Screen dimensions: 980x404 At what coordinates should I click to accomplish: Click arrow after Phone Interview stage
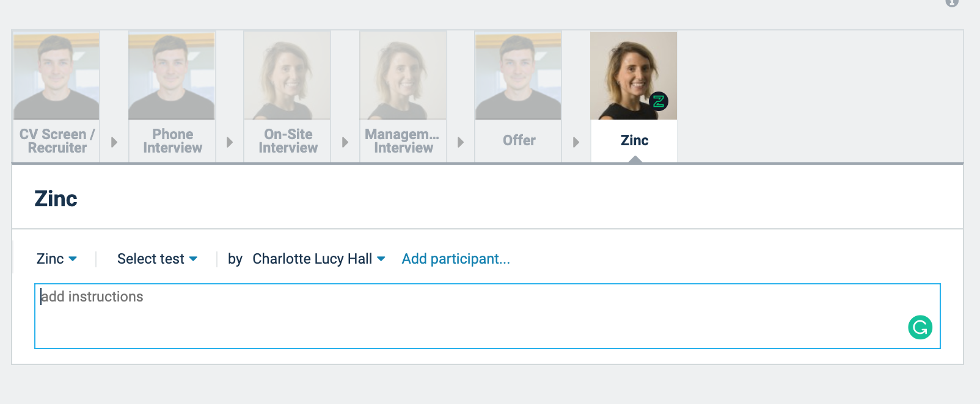(230, 142)
